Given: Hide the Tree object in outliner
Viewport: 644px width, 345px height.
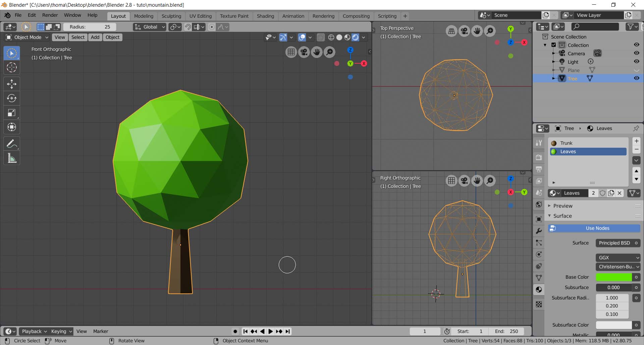Looking at the screenshot, I should point(636,78).
